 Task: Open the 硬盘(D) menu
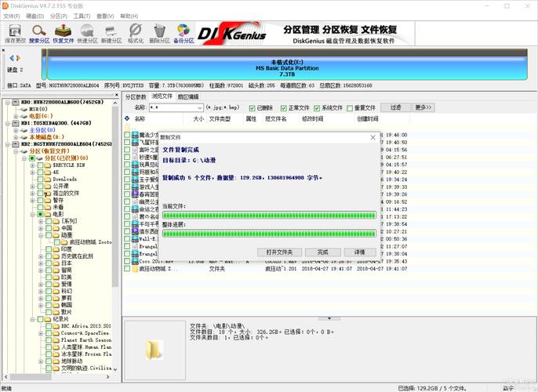[x=35, y=16]
